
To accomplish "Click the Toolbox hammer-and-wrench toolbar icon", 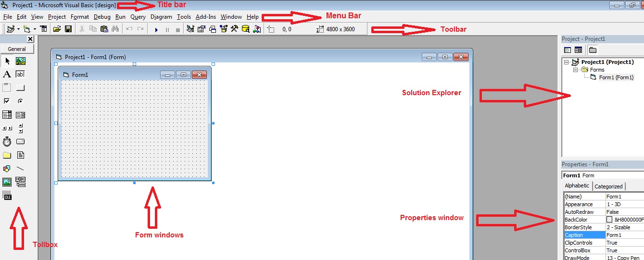I will (235, 29).
